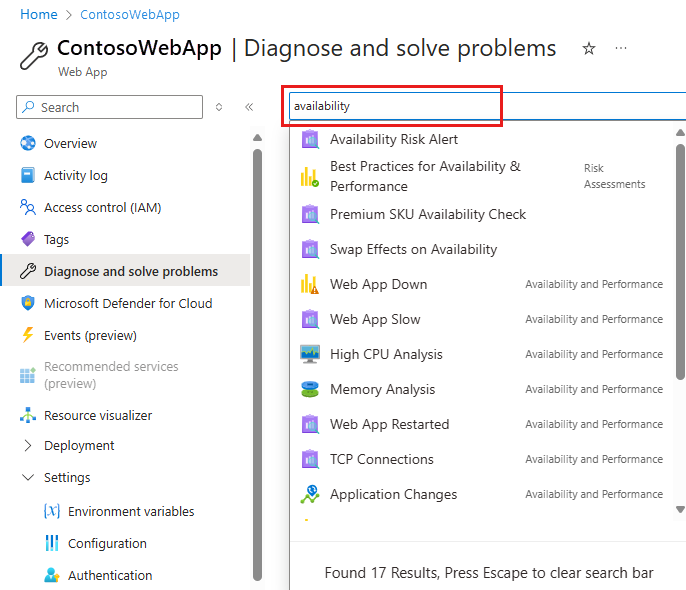This screenshot has width=686, height=590.
Task: Open Diagnose and solve problems menu item
Action: click(x=130, y=271)
